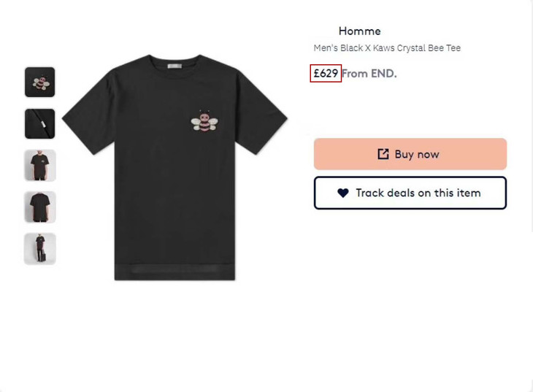Image resolution: width=533 pixels, height=392 pixels.
Task: Select the full-body model thumbnail
Action: (40, 249)
